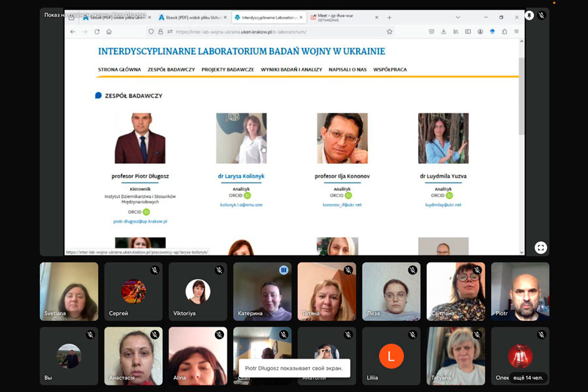Click ORCID icon under Piotr Długosz
The image size is (588, 392).
pyautogui.click(x=146, y=212)
